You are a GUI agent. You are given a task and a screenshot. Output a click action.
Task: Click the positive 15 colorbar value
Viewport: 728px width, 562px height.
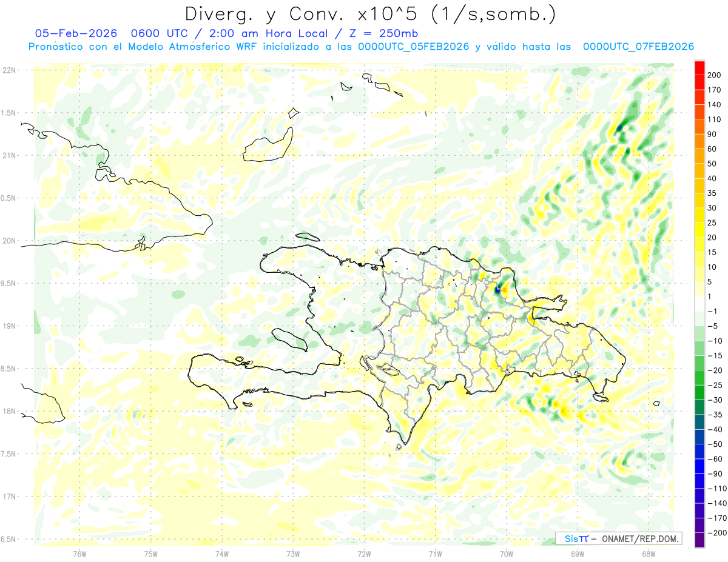712,252
